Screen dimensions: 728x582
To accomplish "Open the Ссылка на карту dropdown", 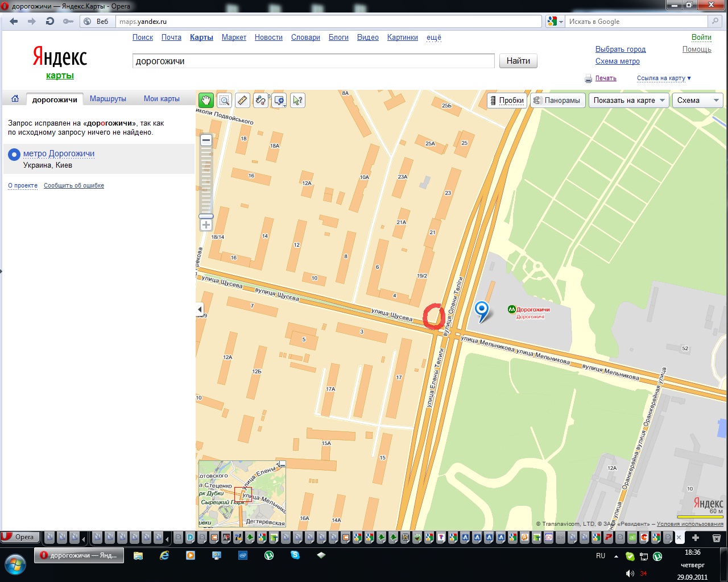I will [663, 78].
